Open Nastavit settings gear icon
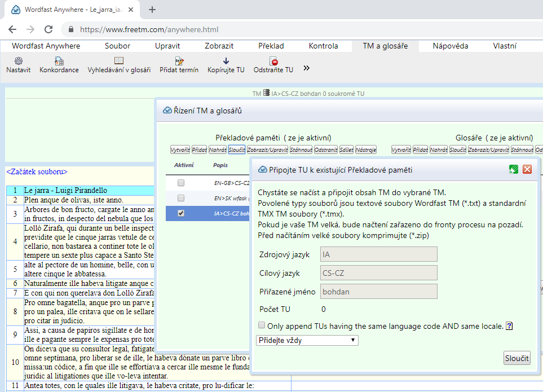Screen dimensions: 543x392 pyautogui.click(x=19, y=61)
